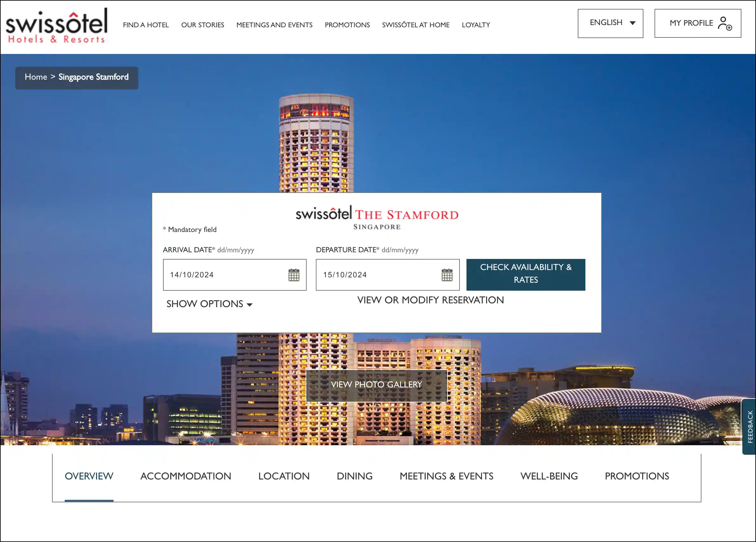This screenshot has width=756, height=542.
Task: Open Find a Hotel menu
Action: 146,25
